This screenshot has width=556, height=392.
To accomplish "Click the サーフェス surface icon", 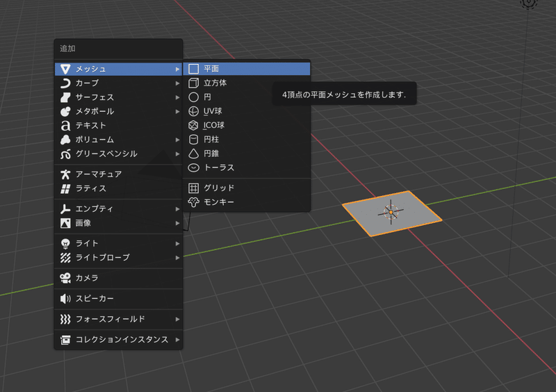I will (65, 97).
